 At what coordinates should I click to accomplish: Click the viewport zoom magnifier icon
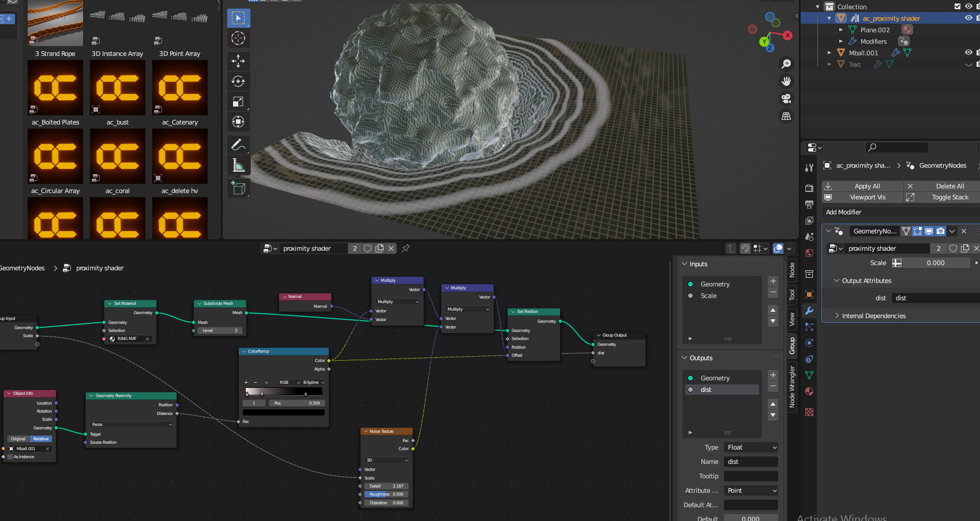point(786,64)
